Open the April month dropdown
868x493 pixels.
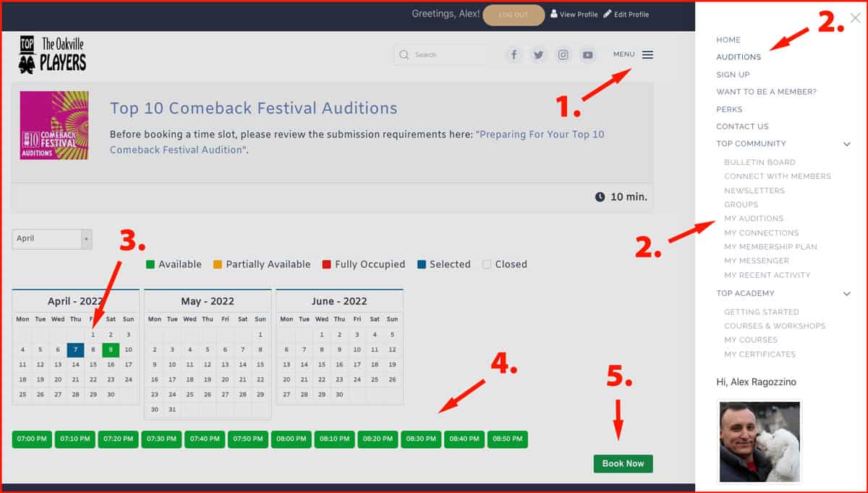[x=51, y=238]
